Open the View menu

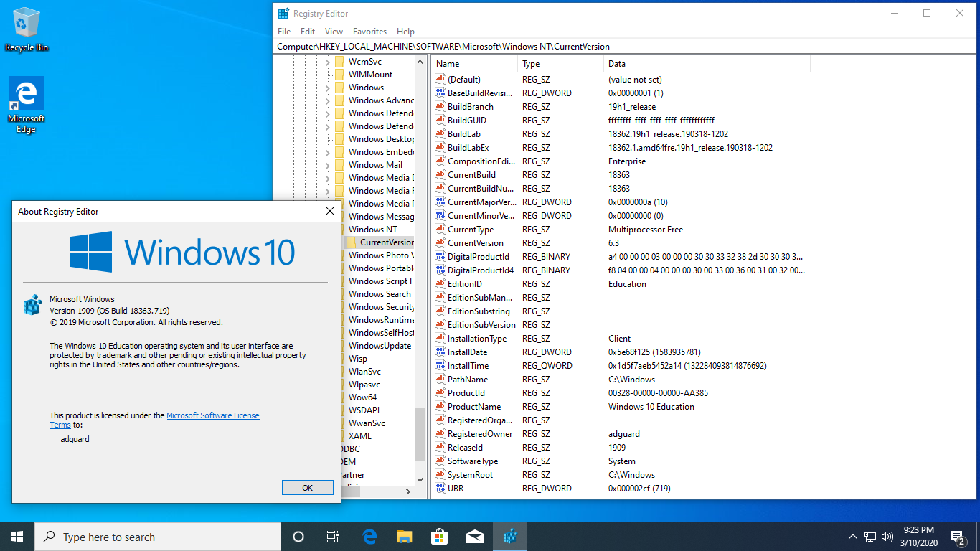click(334, 32)
